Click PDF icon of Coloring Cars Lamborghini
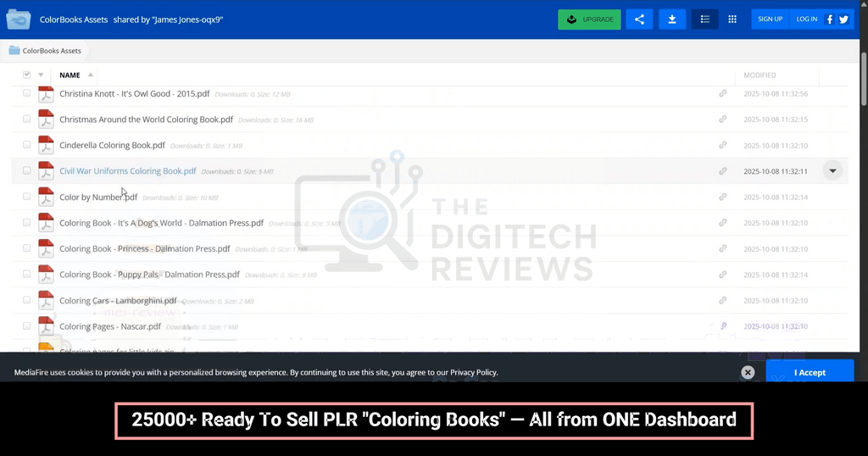Screen dimensions: 868x456 (46, 300)
